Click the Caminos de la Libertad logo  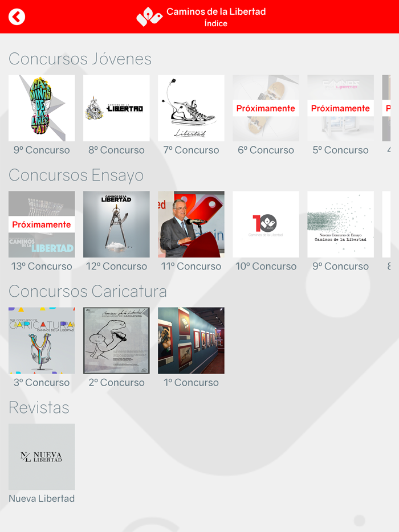tap(149, 17)
